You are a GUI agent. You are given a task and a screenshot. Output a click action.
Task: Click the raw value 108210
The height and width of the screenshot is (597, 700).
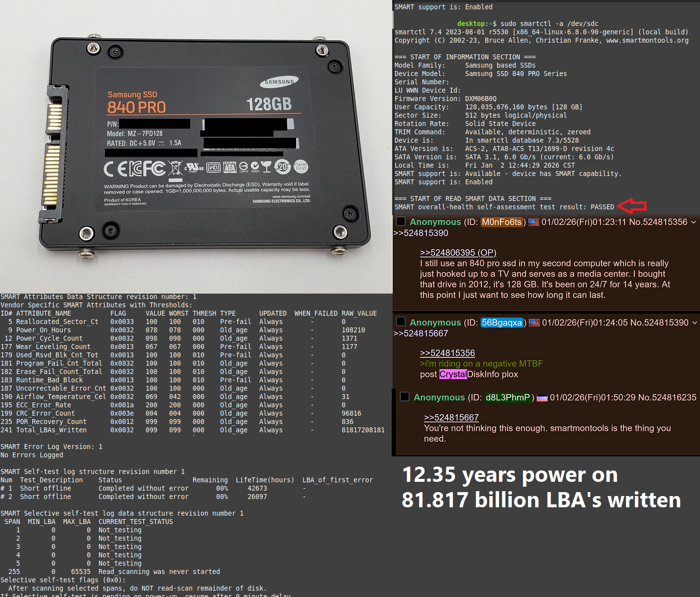coord(353,330)
